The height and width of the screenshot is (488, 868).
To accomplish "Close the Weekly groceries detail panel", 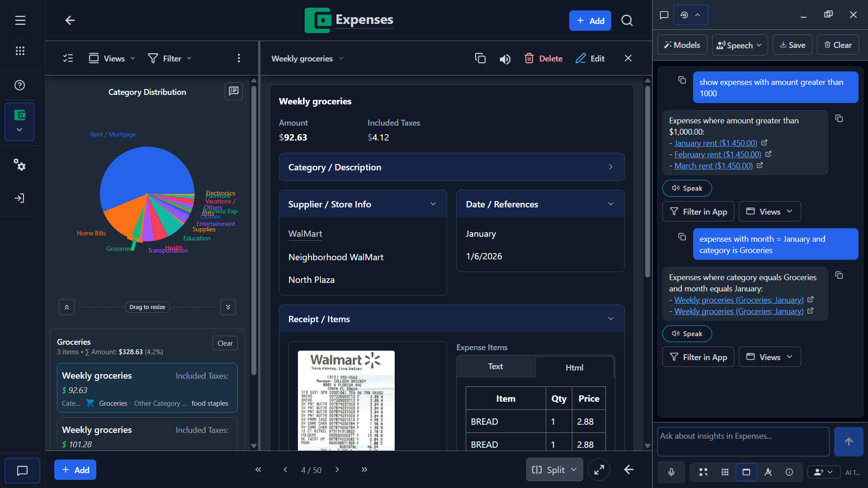I will click(628, 58).
